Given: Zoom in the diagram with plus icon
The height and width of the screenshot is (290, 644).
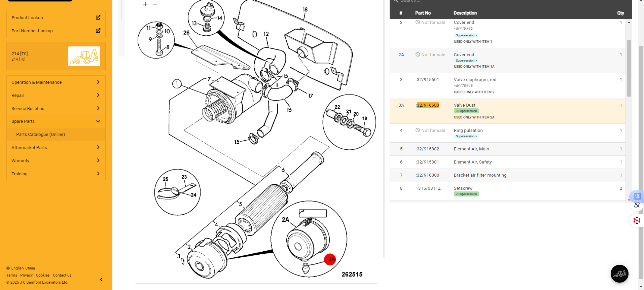Looking at the screenshot, I should pos(145,4).
